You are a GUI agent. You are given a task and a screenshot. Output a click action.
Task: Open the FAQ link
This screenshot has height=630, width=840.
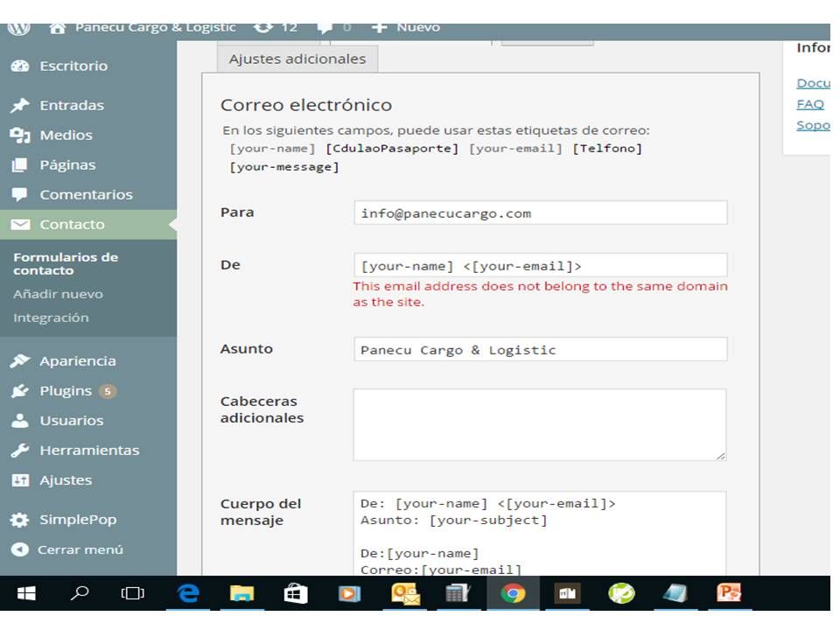810,104
